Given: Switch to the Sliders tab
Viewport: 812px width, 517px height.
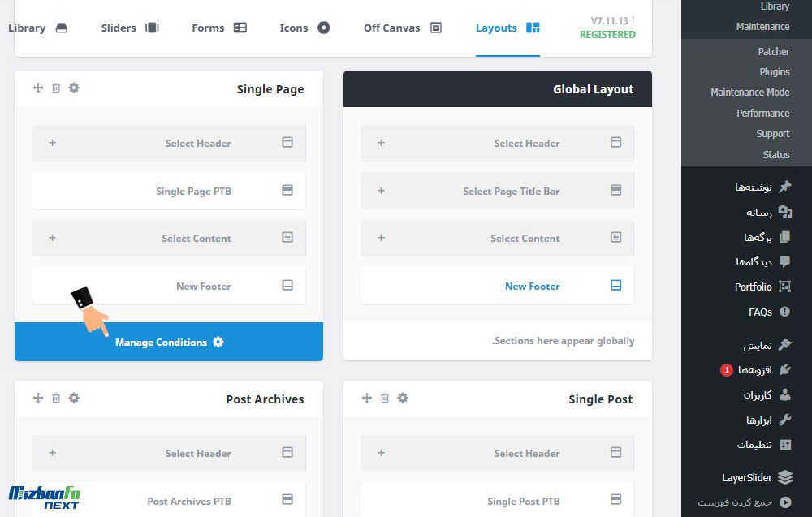Looking at the screenshot, I should pyautogui.click(x=130, y=28).
